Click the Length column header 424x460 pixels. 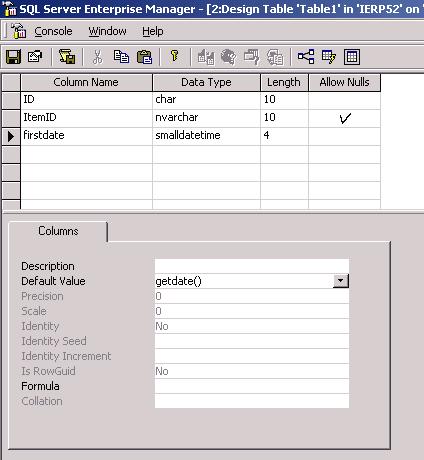click(x=284, y=82)
